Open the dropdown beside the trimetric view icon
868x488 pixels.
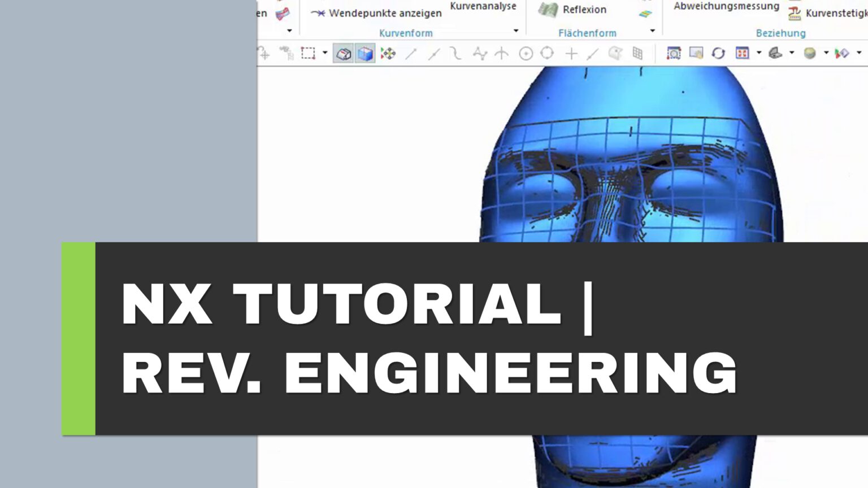792,53
